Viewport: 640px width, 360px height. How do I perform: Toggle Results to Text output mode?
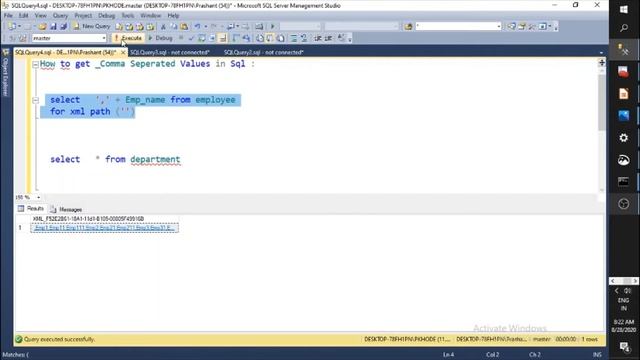[x=260, y=38]
